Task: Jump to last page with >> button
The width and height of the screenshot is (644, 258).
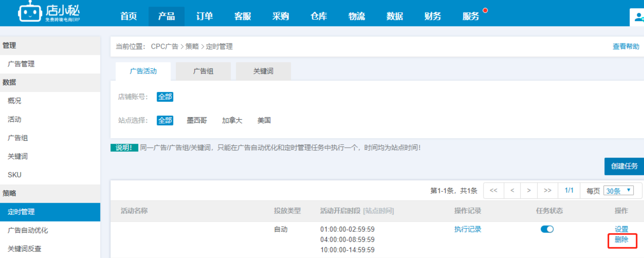Action: [547, 191]
